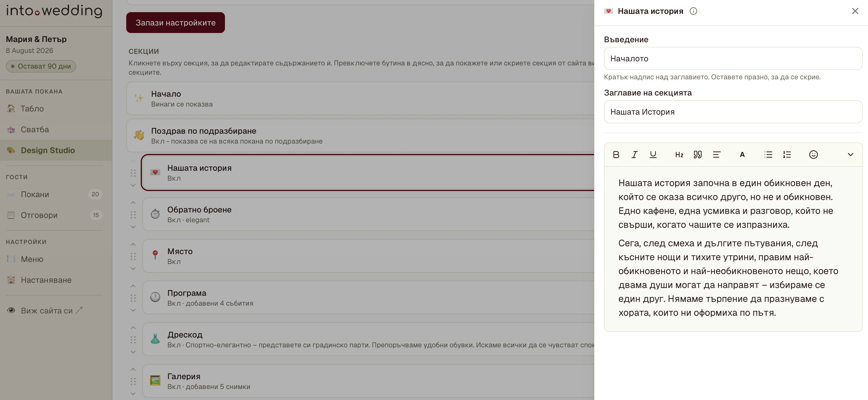
Task: Open Отговори in the sidebar
Action: pyautogui.click(x=56, y=215)
